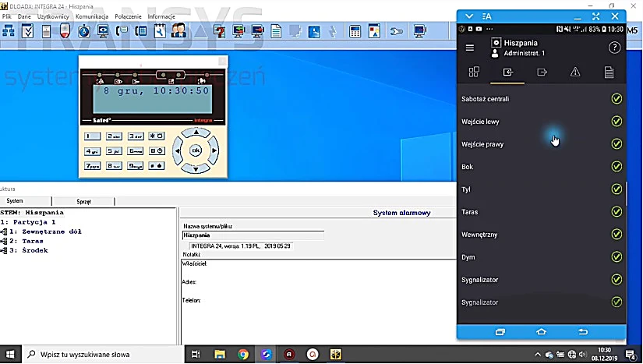Click Android back button in phone mirror
This screenshot has width=643, height=364.
point(583,331)
